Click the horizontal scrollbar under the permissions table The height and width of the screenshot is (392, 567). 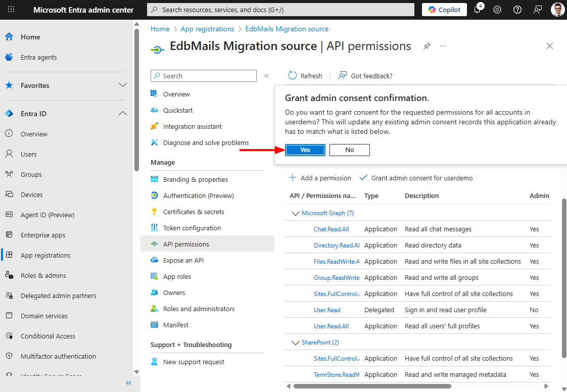tap(372, 386)
